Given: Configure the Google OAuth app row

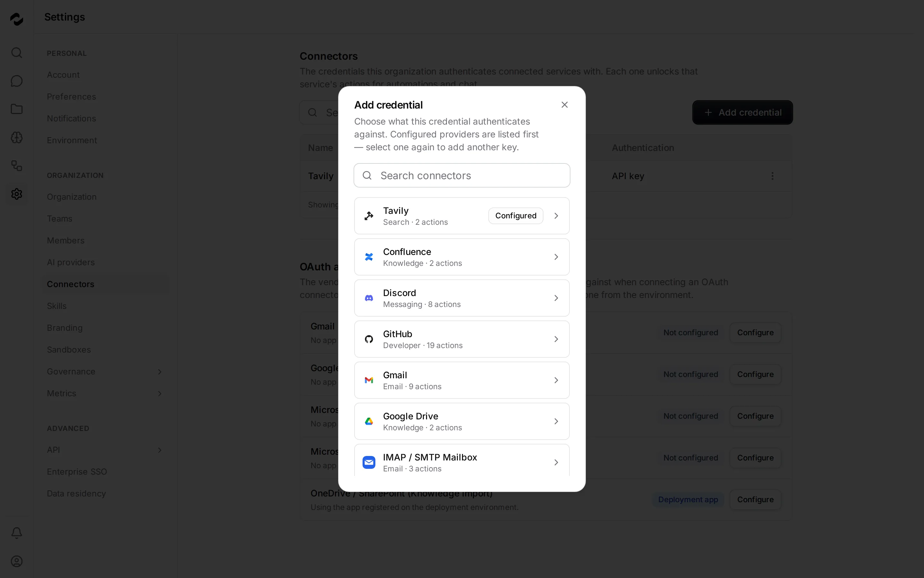Looking at the screenshot, I should (755, 374).
